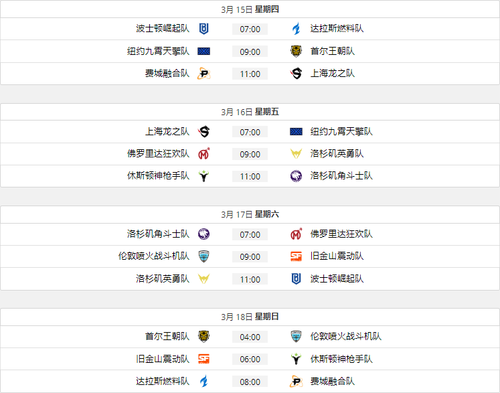Screen dimensions: 500x393
Task: Click Philadelphia Fusion logo in March 15 match
Action: 204,74
